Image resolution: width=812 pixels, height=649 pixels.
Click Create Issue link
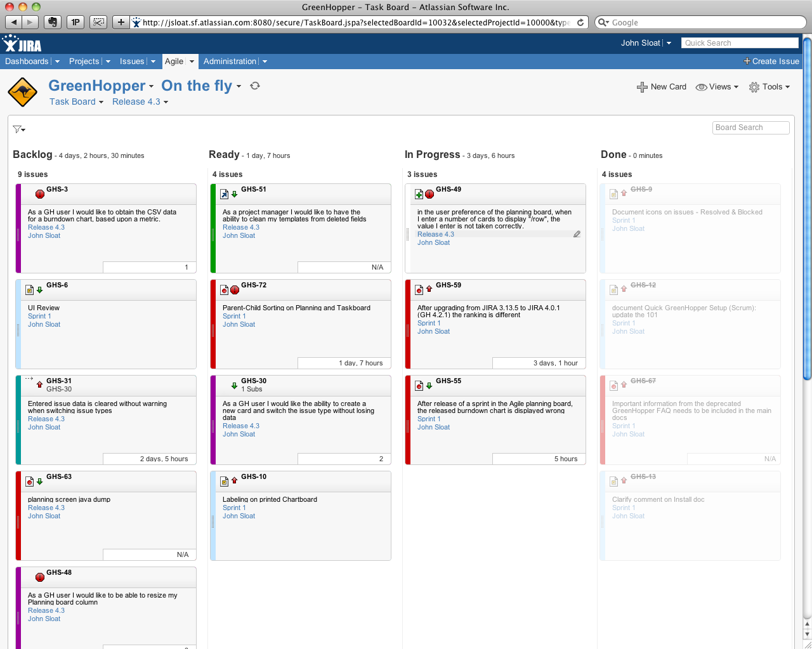pyautogui.click(x=771, y=62)
